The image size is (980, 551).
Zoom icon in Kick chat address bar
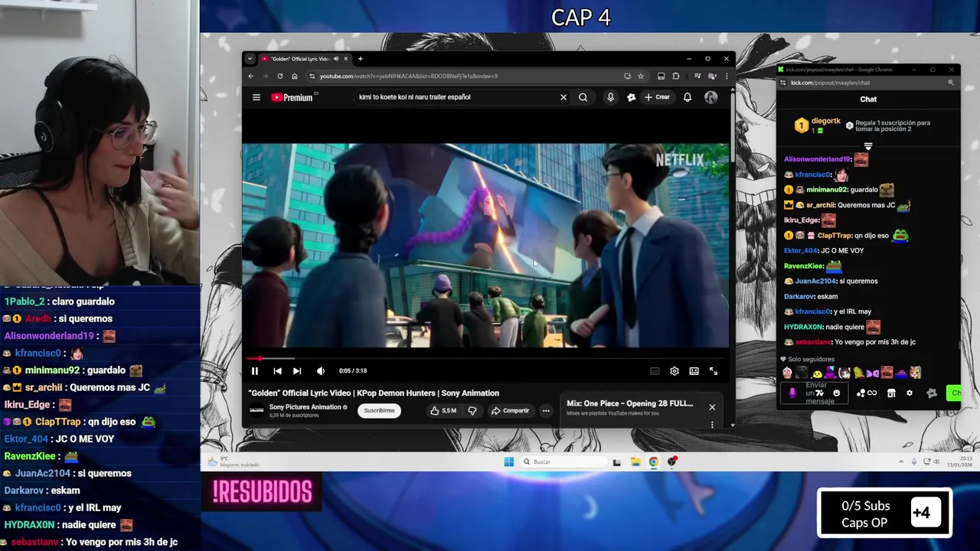pyautogui.click(x=951, y=83)
